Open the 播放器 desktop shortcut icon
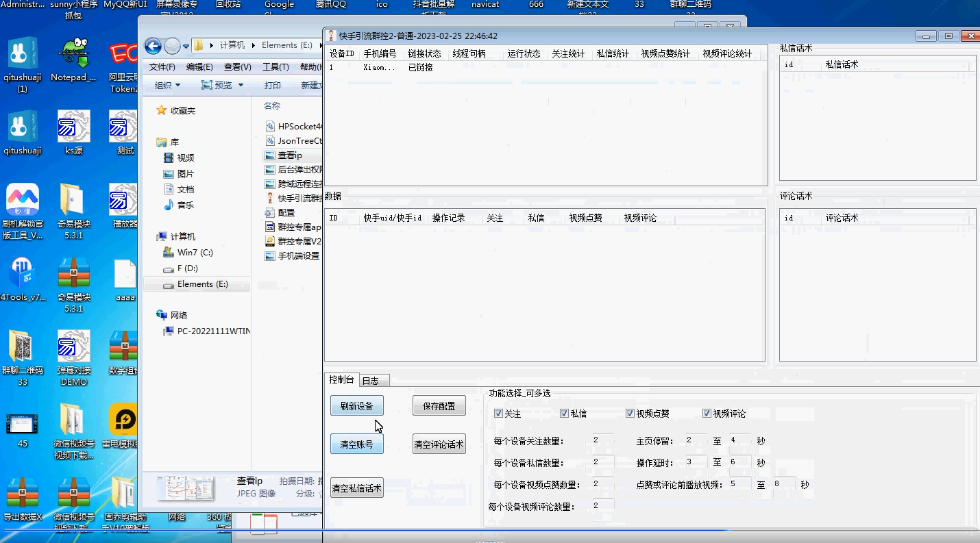980x543 pixels. point(125,201)
